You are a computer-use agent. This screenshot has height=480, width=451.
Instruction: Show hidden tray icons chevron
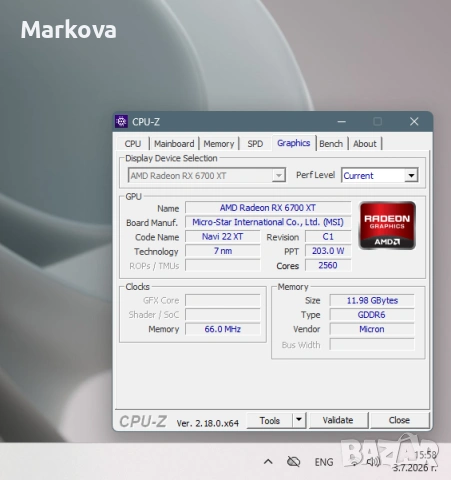point(268,462)
